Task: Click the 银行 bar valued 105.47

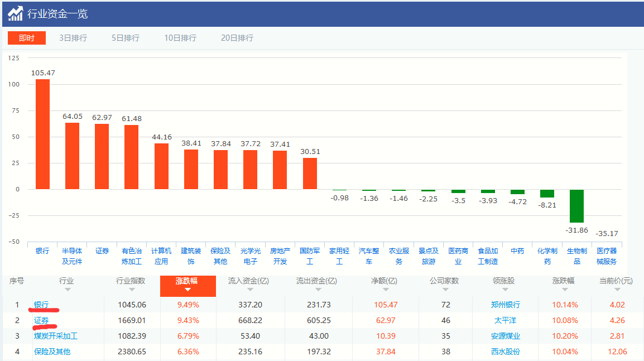Action: point(43,134)
